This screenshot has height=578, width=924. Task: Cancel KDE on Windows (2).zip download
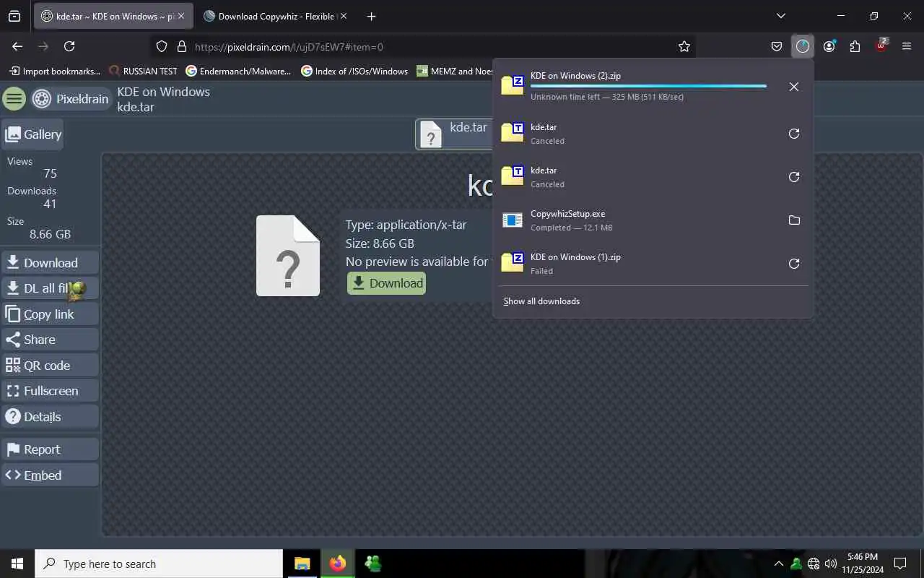point(794,87)
